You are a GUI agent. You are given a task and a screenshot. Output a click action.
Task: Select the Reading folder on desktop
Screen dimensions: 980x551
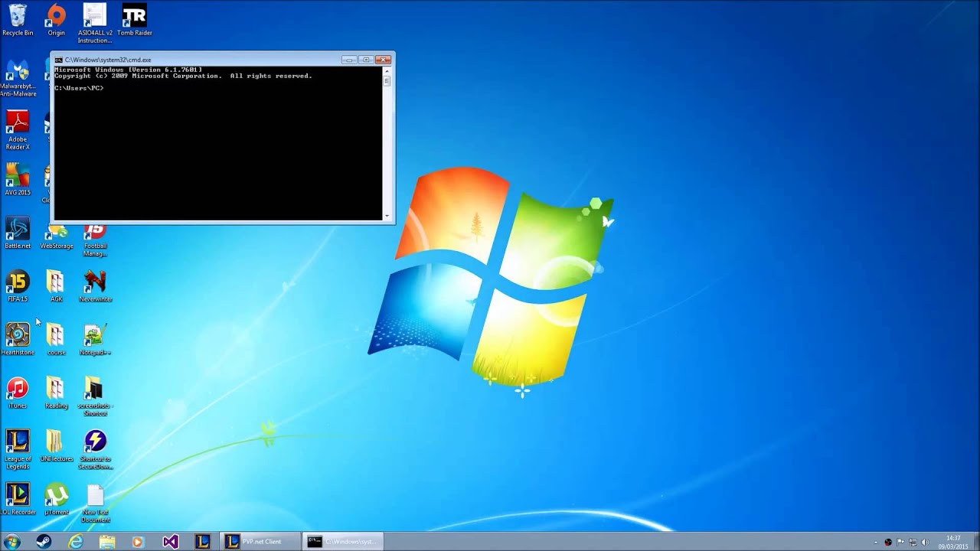pyautogui.click(x=56, y=393)
